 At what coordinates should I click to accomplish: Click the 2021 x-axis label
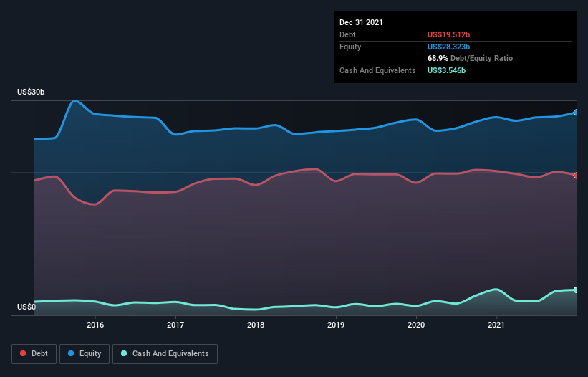click(x=496, y=325)
